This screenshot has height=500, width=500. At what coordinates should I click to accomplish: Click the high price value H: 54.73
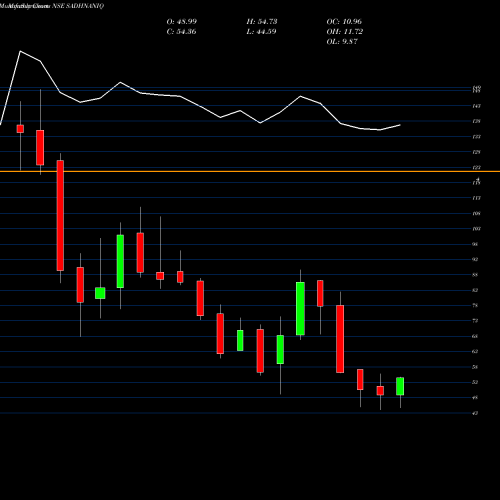[x=262, y=22]
